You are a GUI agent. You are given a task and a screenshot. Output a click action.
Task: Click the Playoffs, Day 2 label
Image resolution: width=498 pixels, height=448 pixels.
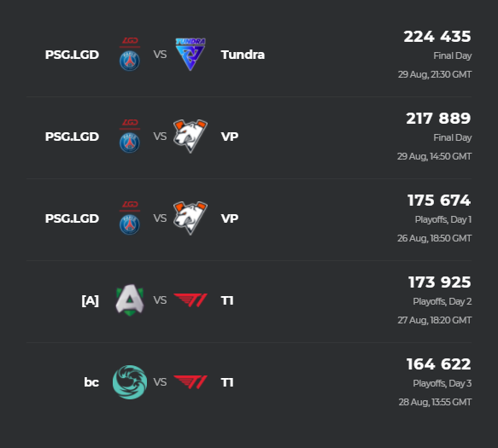442,301
